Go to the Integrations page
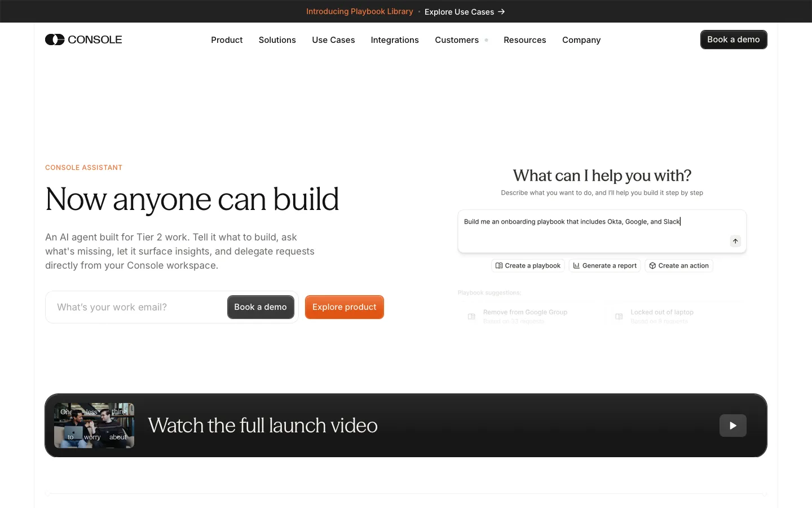 click(x=395, y=40)
